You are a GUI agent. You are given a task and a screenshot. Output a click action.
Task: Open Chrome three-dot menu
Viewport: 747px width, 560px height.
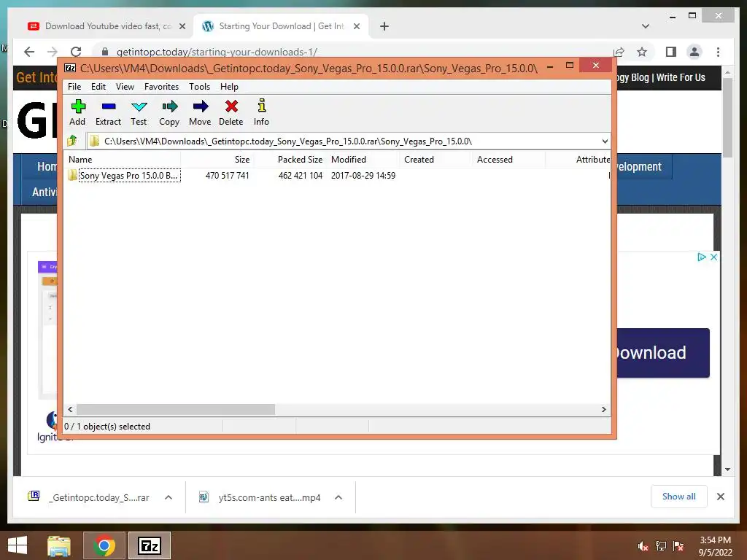click(718, 52)
